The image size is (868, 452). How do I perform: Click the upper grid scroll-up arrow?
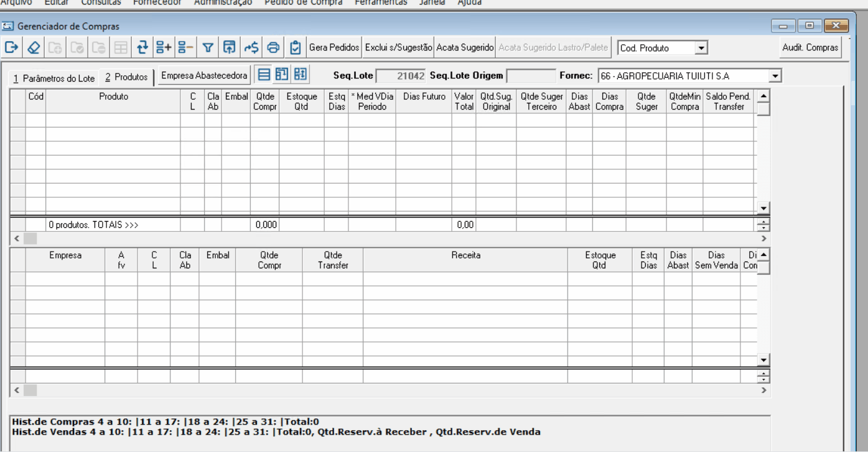[763, 96]
